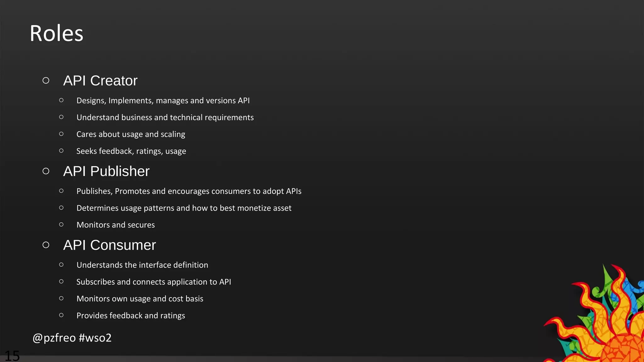Click 'Understands the interface definition' text
The height and width of the screenshot is (362, 644).
click(x=142, y=265)
